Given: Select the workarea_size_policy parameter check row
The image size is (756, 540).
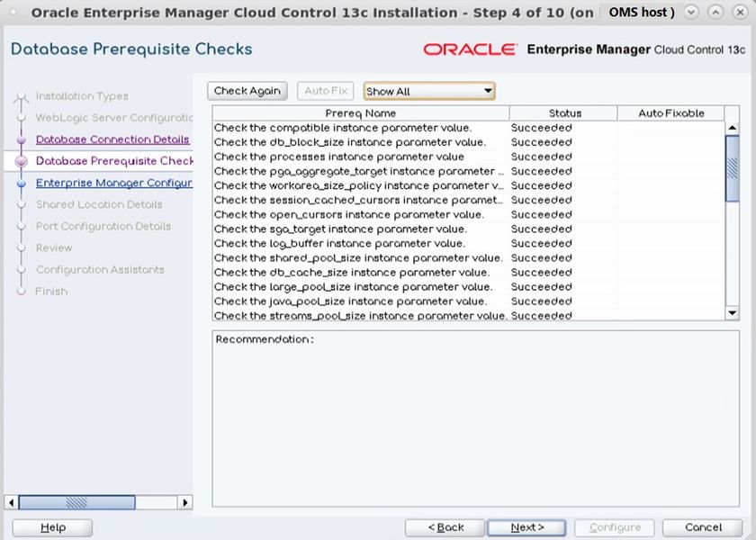Looking at the screenshot, I should [468, 185].
